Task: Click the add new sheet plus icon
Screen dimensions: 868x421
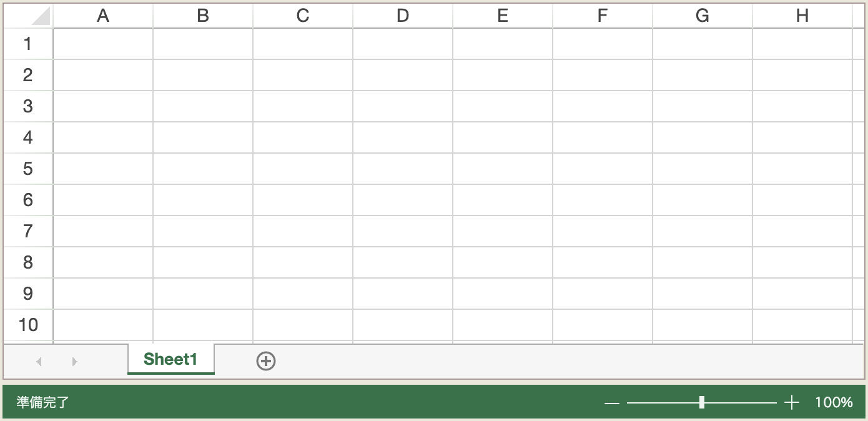Action: pyautogui.click(x=266, y=360)
